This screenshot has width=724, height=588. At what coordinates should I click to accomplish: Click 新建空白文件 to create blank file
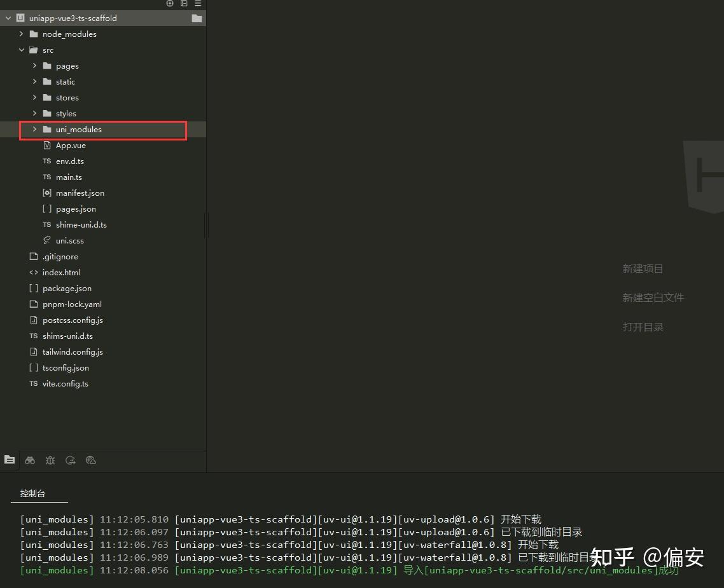tap(653, 297)
